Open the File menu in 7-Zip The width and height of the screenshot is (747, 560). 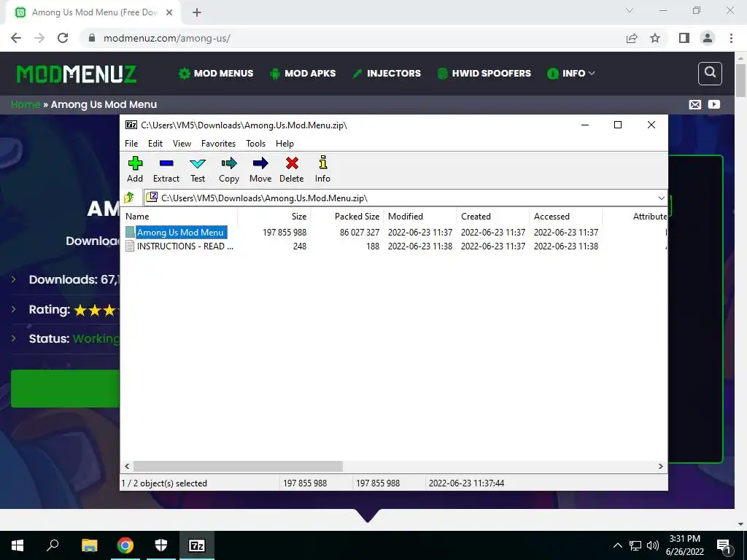coord(131,144)
